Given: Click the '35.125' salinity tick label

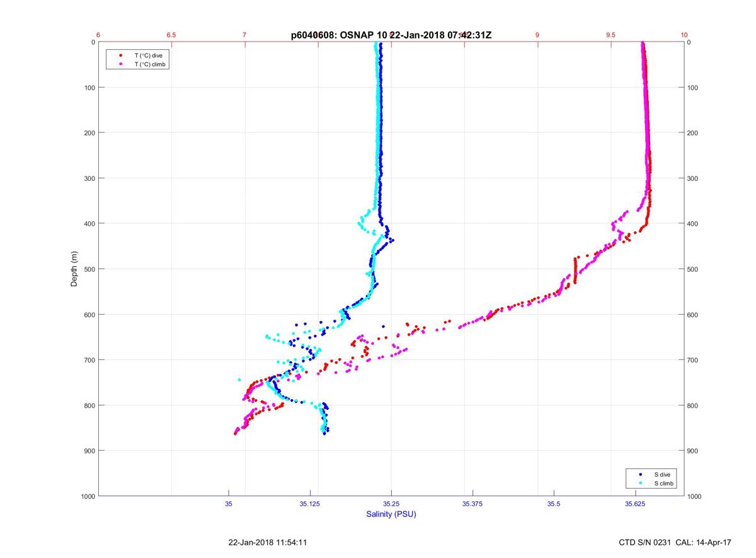Looking at the screenshot, I should coord(310,504).
